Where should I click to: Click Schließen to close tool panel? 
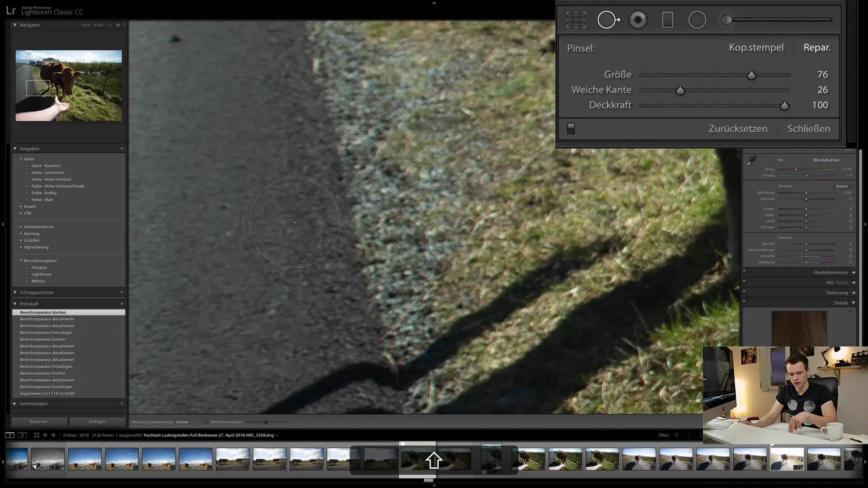coord(808,129)
